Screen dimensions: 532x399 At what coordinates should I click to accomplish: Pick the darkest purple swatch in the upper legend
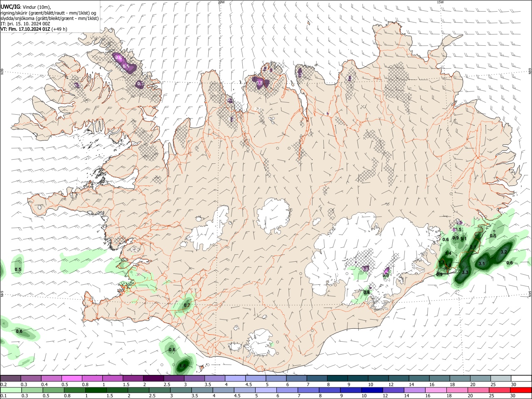click(153, 378)
